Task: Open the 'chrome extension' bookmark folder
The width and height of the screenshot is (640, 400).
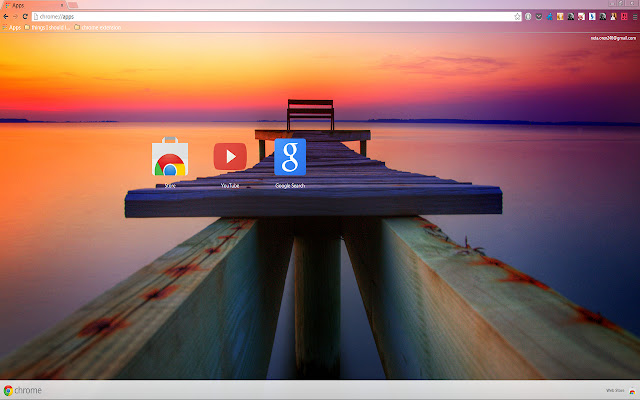Action: click(97, 27)
